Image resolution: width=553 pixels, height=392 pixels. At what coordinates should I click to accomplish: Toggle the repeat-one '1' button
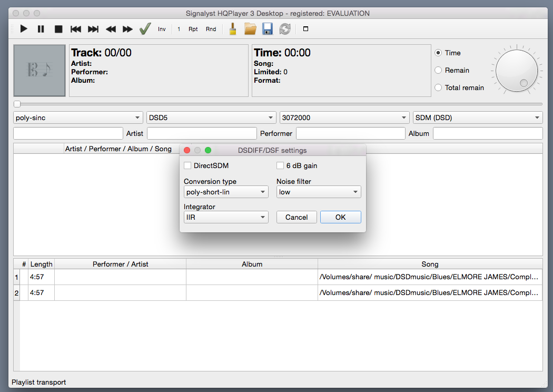coord(179,30)
